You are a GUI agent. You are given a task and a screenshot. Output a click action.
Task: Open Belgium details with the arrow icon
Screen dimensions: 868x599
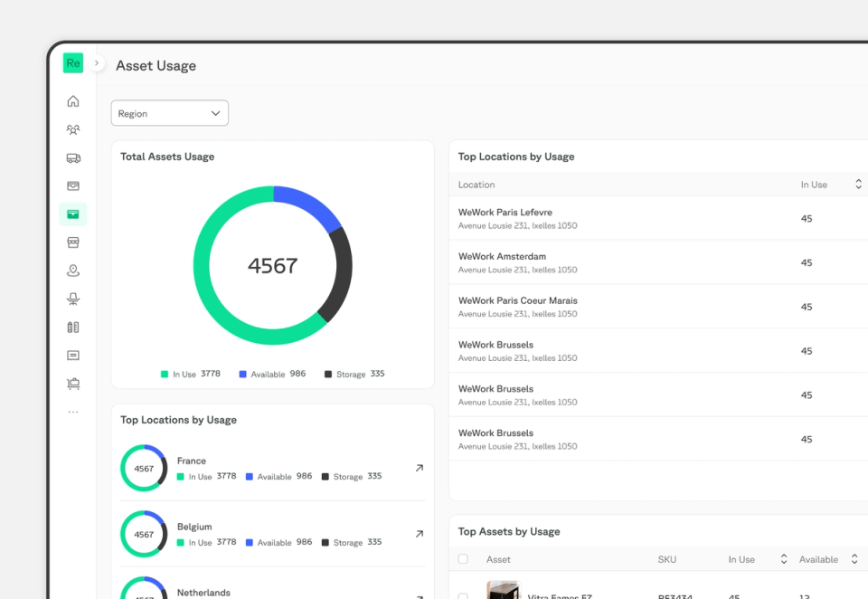(x=420, y=534)
